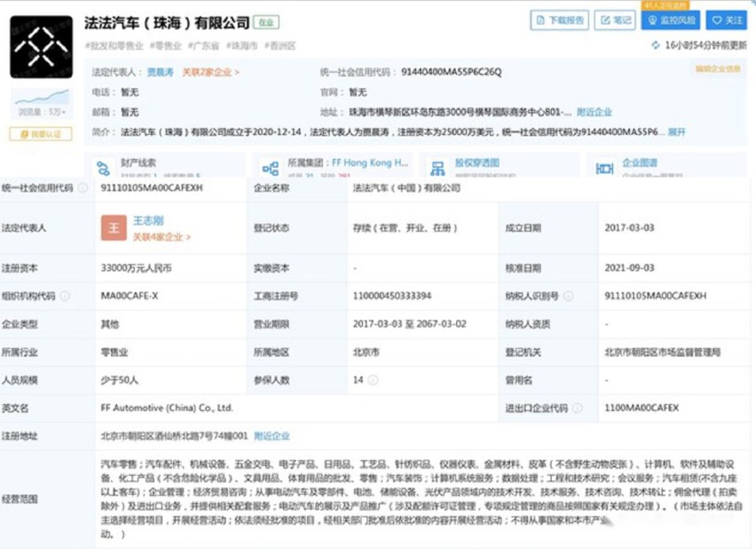Click 组织机构代码 value MA00CAFE-X
The height and width of the screenshot is (555, 756).
point(130,296)
